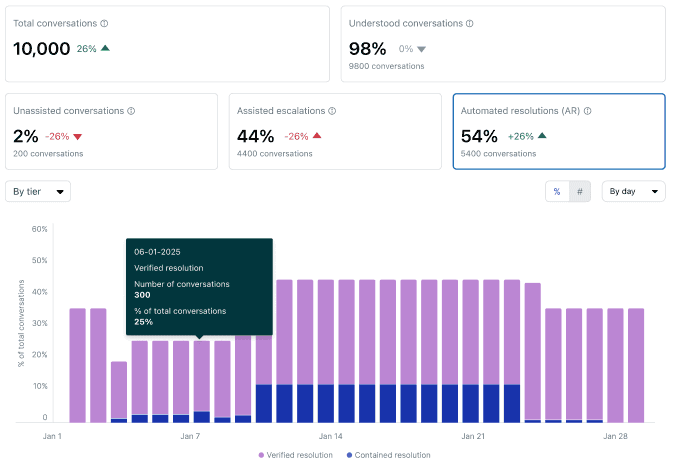
Task: Click -26% change in Unassisted conversations card
Action: (57, 137)
